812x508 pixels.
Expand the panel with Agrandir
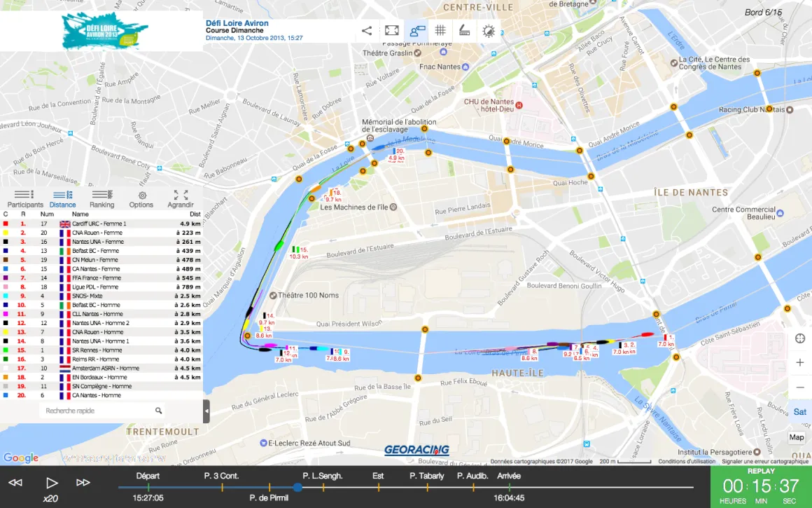(x=180, y=199)
